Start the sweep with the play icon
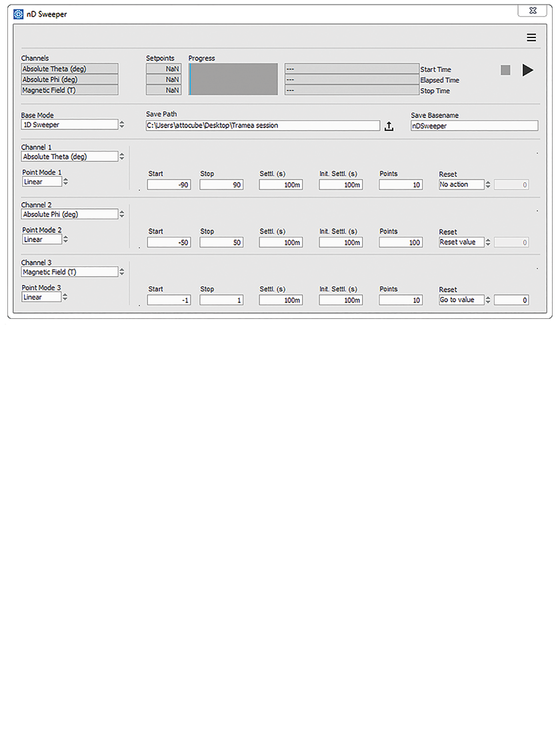The width and height of the screenshot is (560, 754). (x=528, y=69)
